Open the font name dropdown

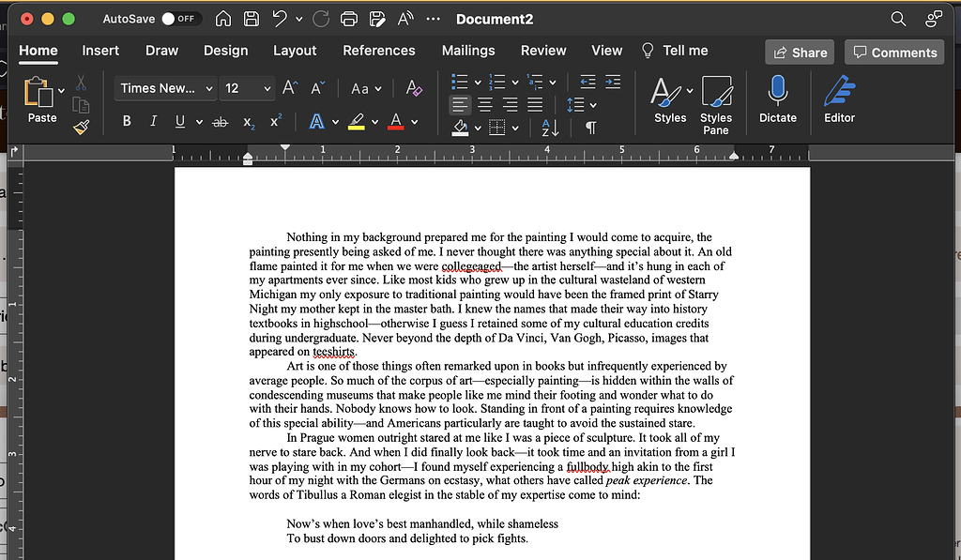coord(209,89)
